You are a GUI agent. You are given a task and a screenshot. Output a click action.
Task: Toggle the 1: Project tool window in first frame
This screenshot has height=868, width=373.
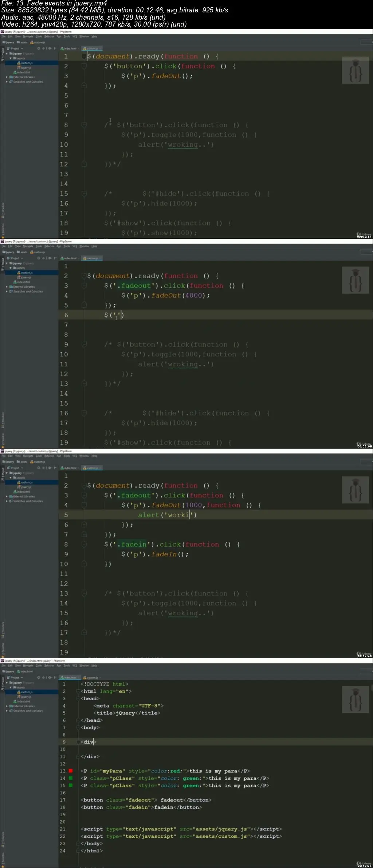coord(3,54)
